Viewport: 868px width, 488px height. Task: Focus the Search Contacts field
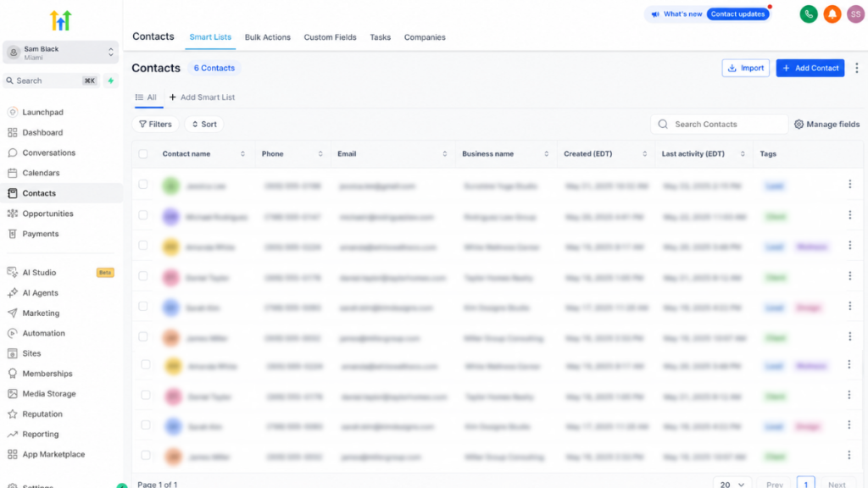(719, 125)
